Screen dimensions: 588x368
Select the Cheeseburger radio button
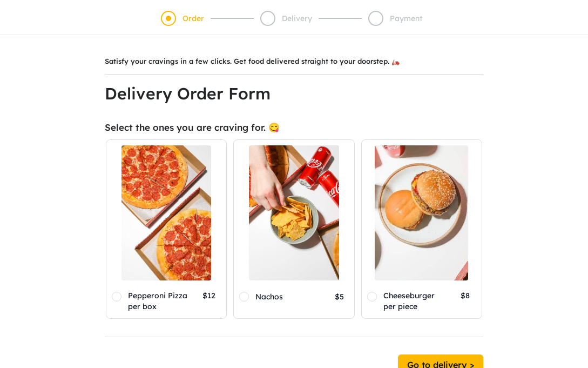coord(372,297)
